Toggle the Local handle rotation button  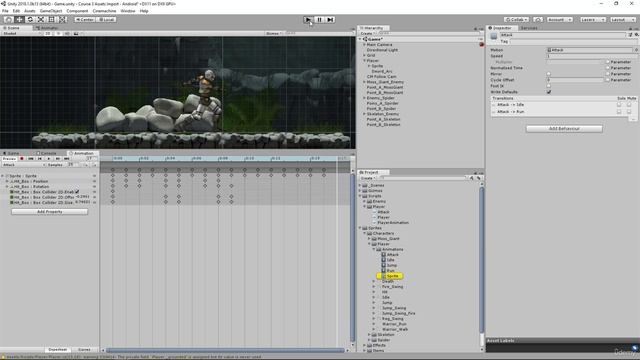point(106,19)
